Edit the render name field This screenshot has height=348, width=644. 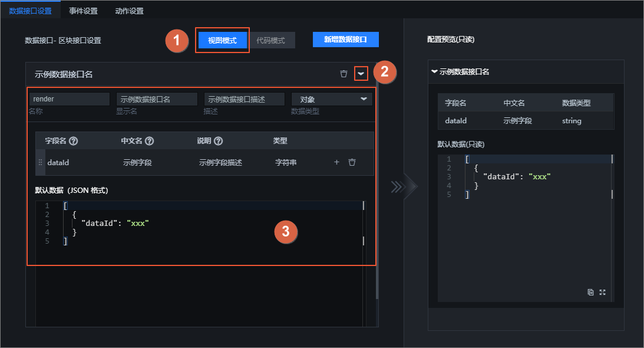(x=70, y=99)
